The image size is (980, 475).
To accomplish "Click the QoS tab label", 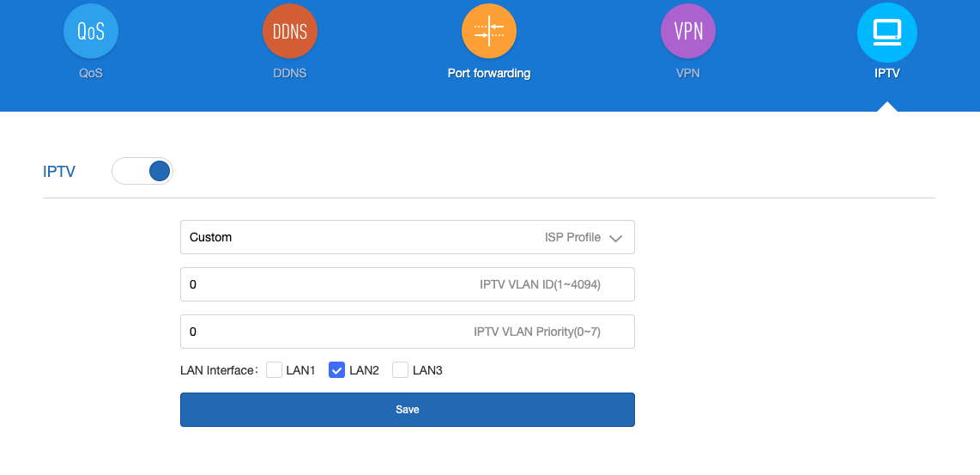I will click(91, 73).
